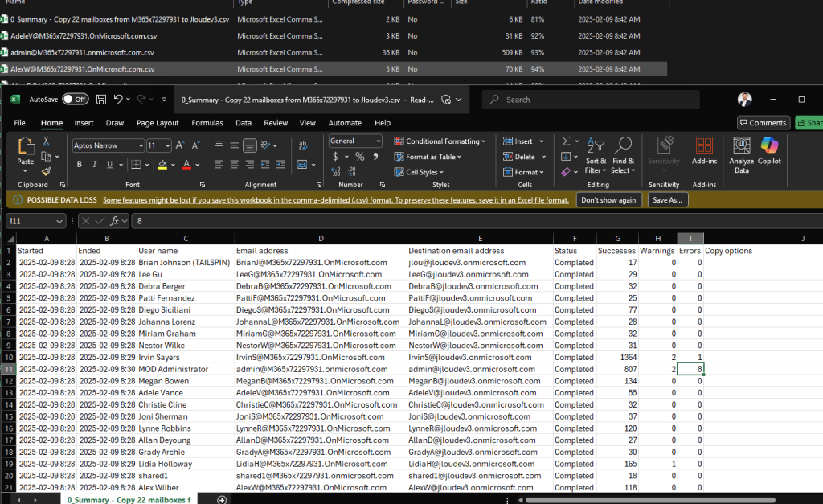
Task: Open the number format General dropdown
Action: click(x=378, y=141)
